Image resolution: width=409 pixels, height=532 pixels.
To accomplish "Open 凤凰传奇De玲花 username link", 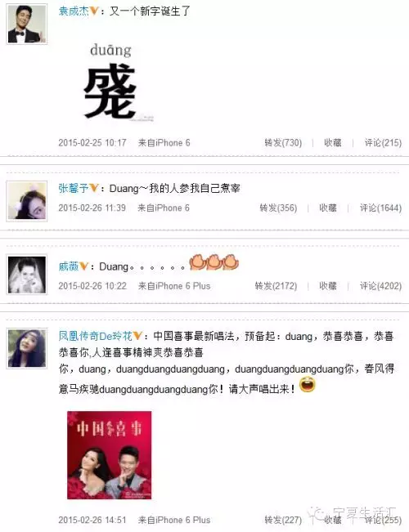I will (95, 336).
